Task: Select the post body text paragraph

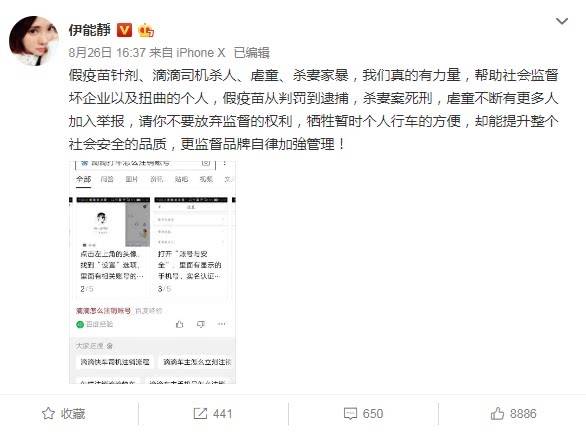Action: pyautogui.click(x=314, y=109)
